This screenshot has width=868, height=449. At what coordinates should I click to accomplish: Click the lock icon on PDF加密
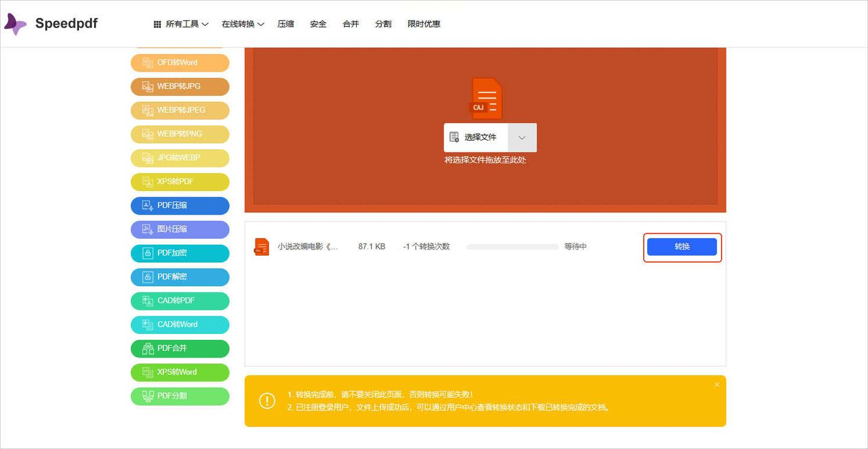pyautogui.click(x=148, y=253)
